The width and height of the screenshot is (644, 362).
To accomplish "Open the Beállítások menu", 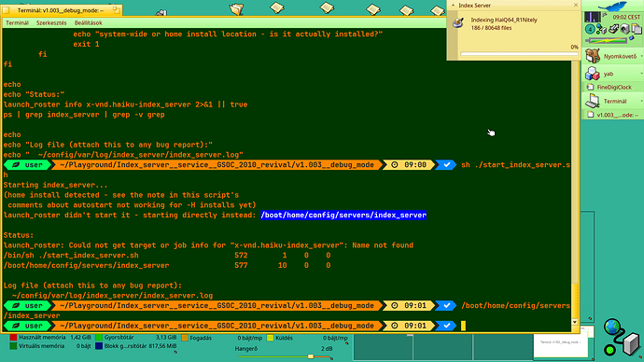I will 89,23.
